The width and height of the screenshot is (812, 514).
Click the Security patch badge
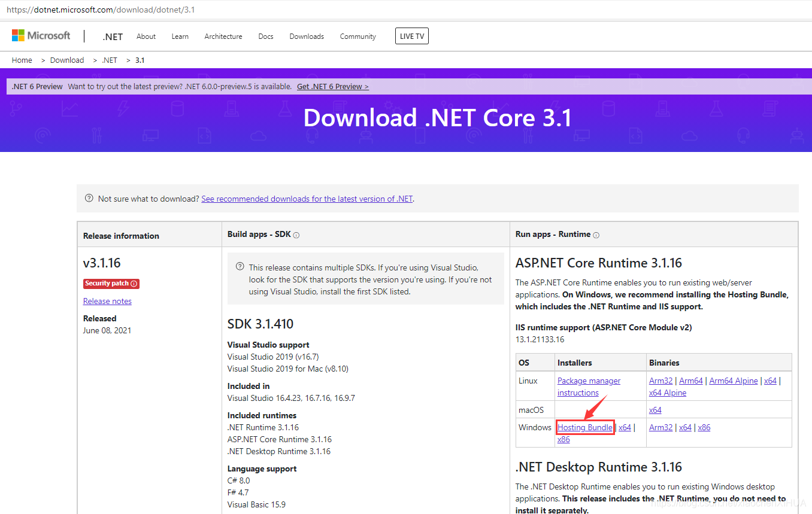[x=111, y=284]
